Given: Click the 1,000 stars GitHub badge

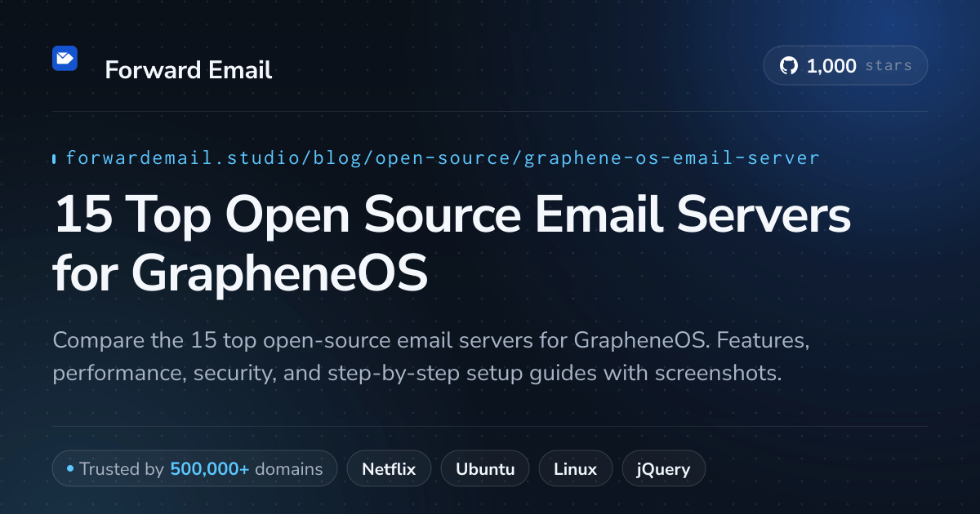Looking at the screenshot, I should pyautogui.click(x=845, y=66).
